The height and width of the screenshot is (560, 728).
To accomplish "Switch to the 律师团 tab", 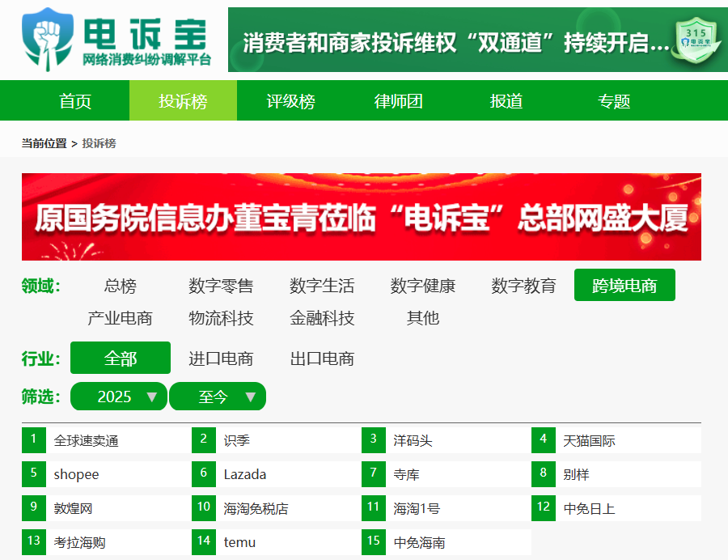I will click(x=398, y=101).
